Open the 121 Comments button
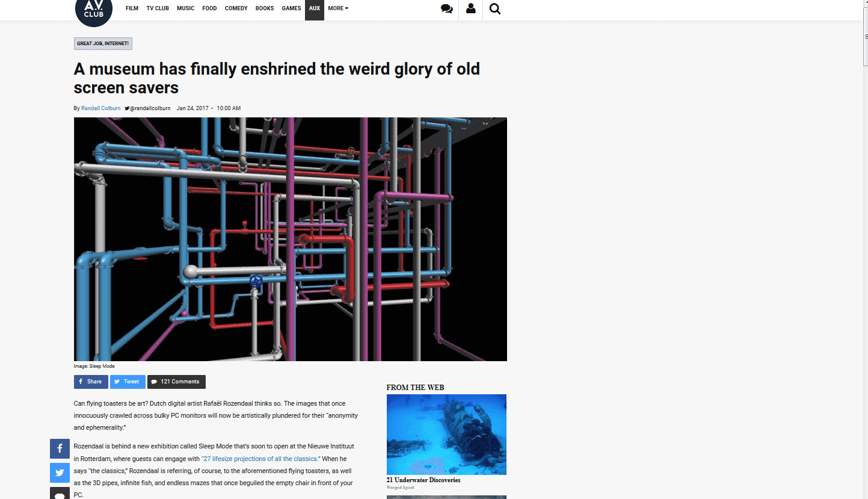Image resolution: width=868 pixels, height=499 pixels. [176, 382]
